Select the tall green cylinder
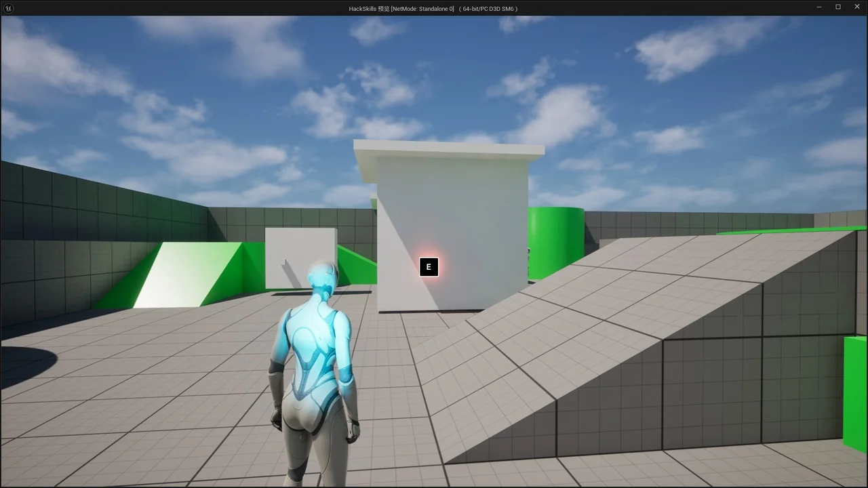 tap(556, 241)
